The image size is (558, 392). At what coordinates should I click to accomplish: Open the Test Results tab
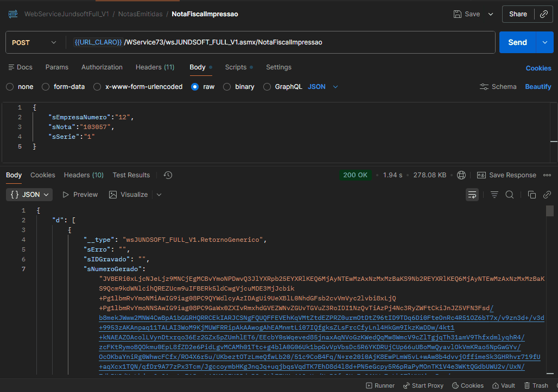click(x=131, y=175)
